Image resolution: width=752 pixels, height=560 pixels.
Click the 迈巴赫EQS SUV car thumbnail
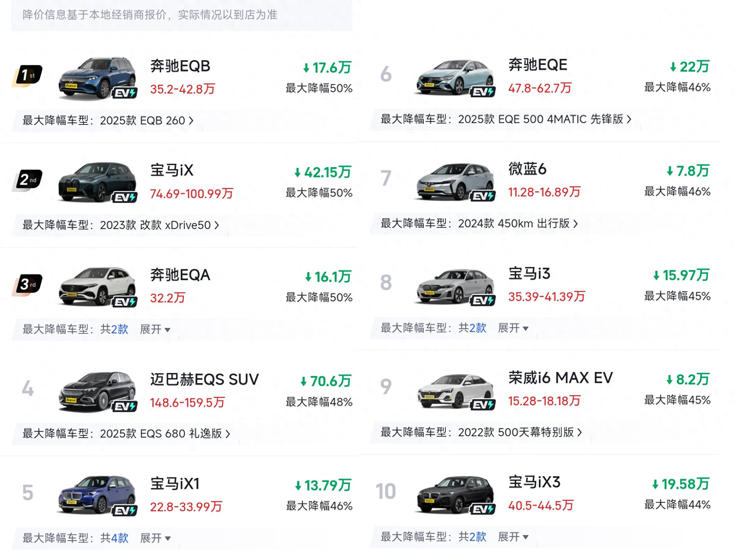point(97,391)
